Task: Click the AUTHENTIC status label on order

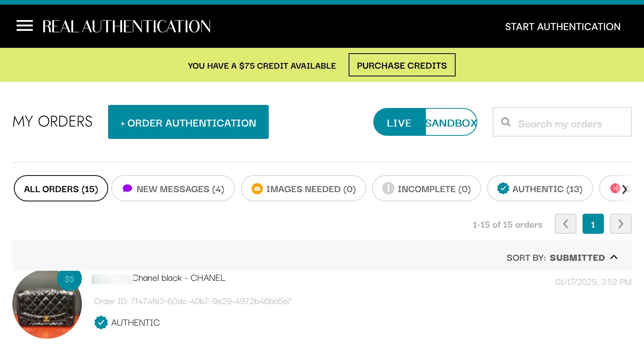Action: tap(136, 323)
